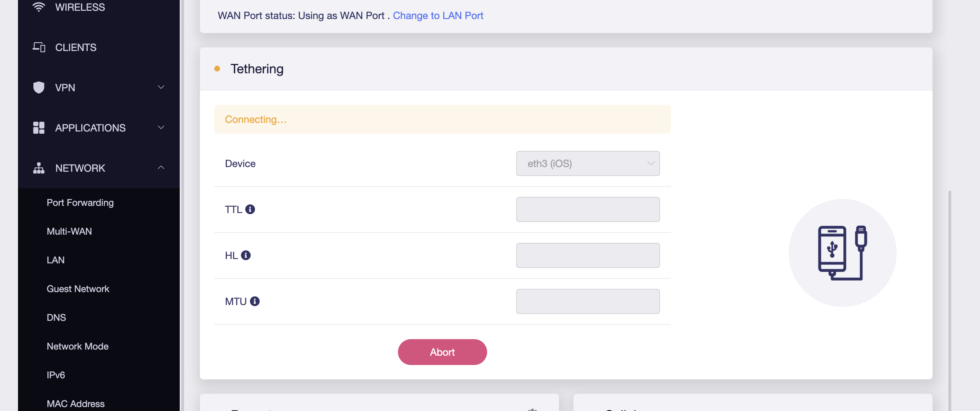This screenshot has height=411, width=980.
Task: Click the TTL input field
Action: point(587,209)
